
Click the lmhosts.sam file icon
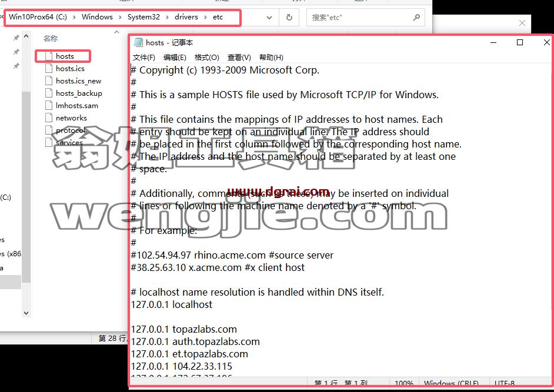tap(49, 106)
